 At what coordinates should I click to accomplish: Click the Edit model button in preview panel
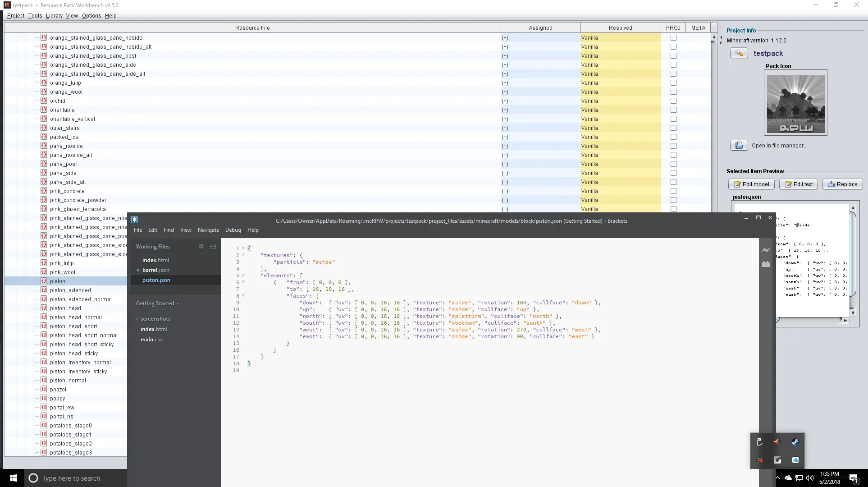(x=750, y=184)
